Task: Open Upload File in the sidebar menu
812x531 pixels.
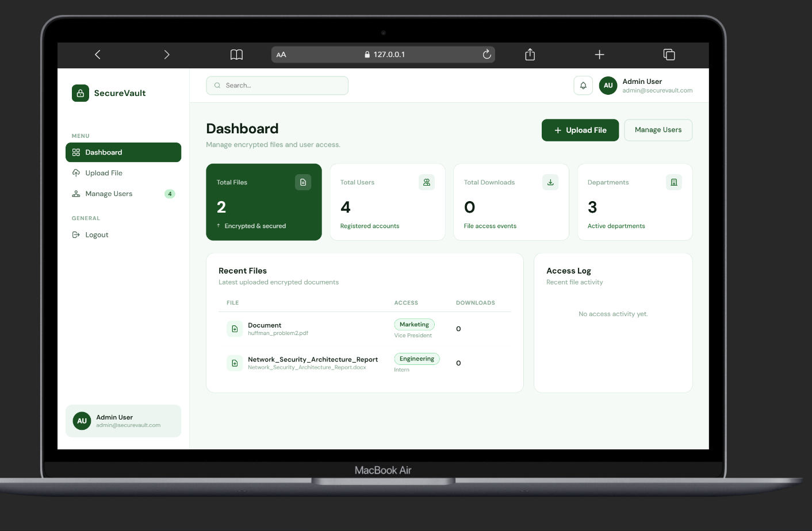Action: pyautogui.click(x=123, y=173)
